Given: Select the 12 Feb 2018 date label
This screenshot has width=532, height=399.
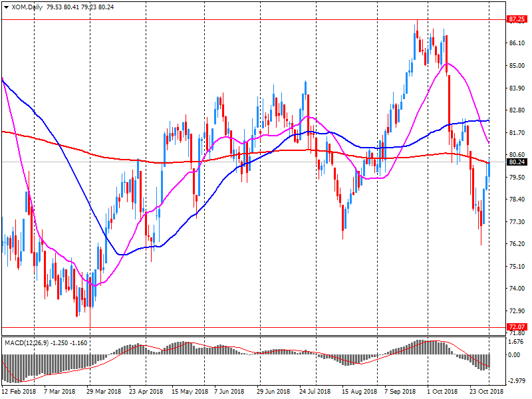Looking at the screenshot, I should (19, 392).
